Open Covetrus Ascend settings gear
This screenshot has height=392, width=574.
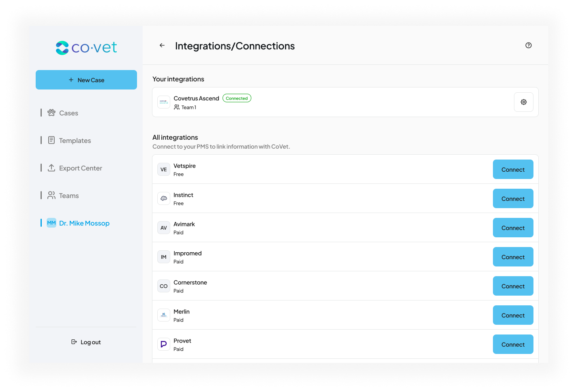(524, 102)
